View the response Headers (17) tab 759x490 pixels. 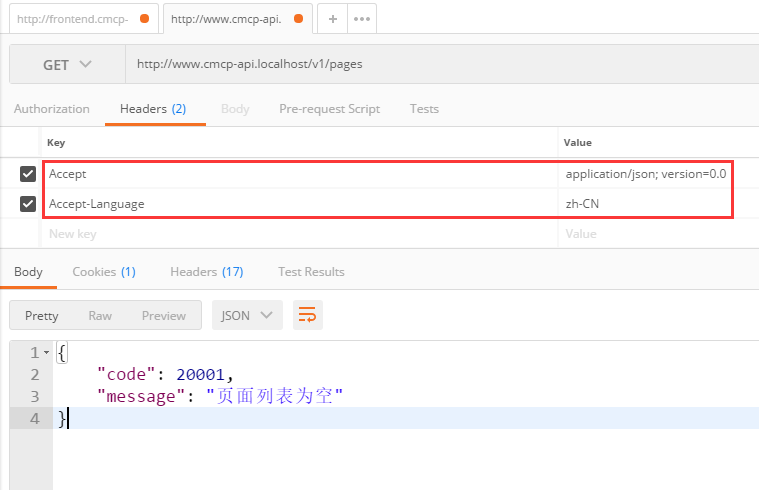tap(206, 271)
